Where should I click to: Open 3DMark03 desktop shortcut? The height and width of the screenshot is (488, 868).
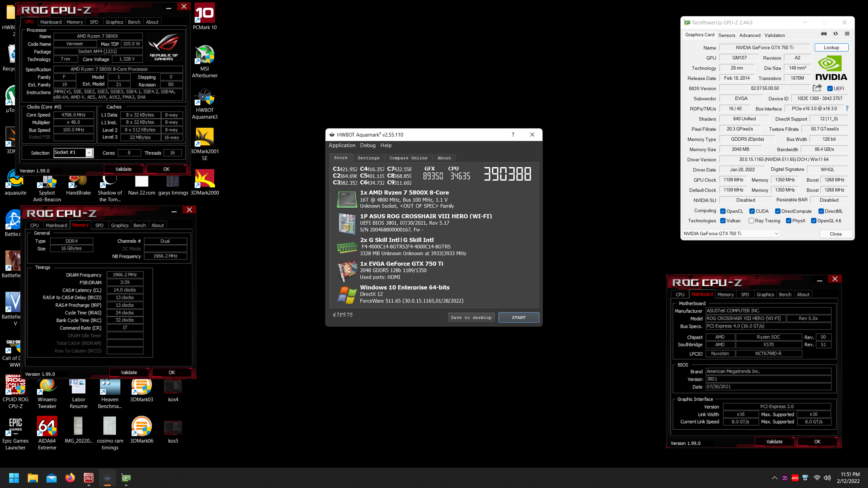coord(141,390)
